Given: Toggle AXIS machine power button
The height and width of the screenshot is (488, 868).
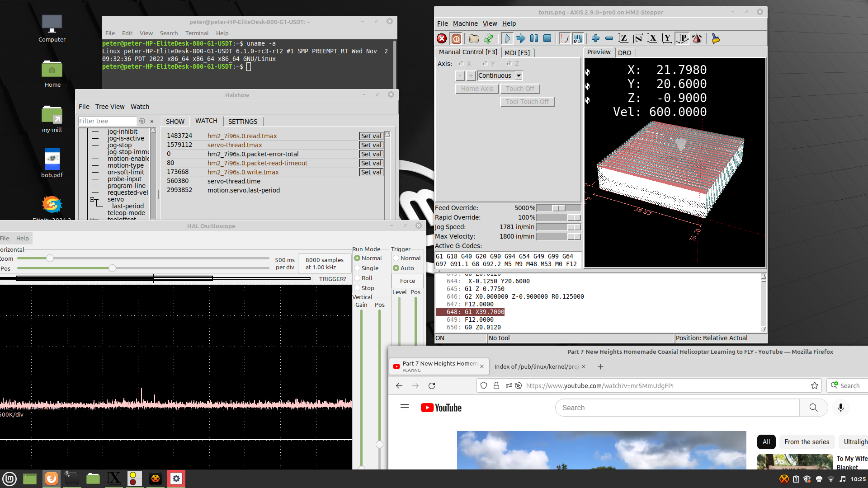Looking at the screenshot, I should pyautogui.click(x=456, y=39).
